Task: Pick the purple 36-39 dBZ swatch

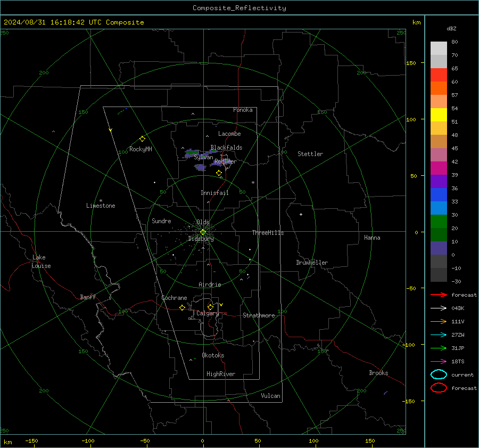Action: point(439,182)
